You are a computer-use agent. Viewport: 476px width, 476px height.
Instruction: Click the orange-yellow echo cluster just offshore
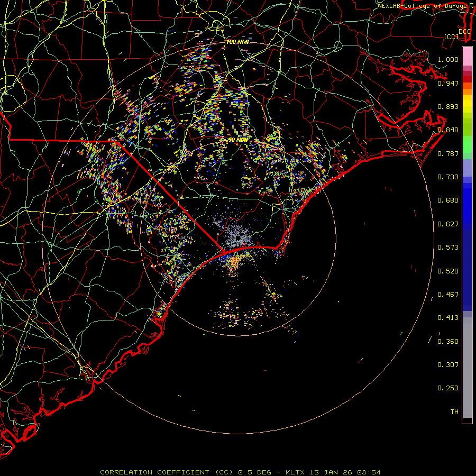233,262
